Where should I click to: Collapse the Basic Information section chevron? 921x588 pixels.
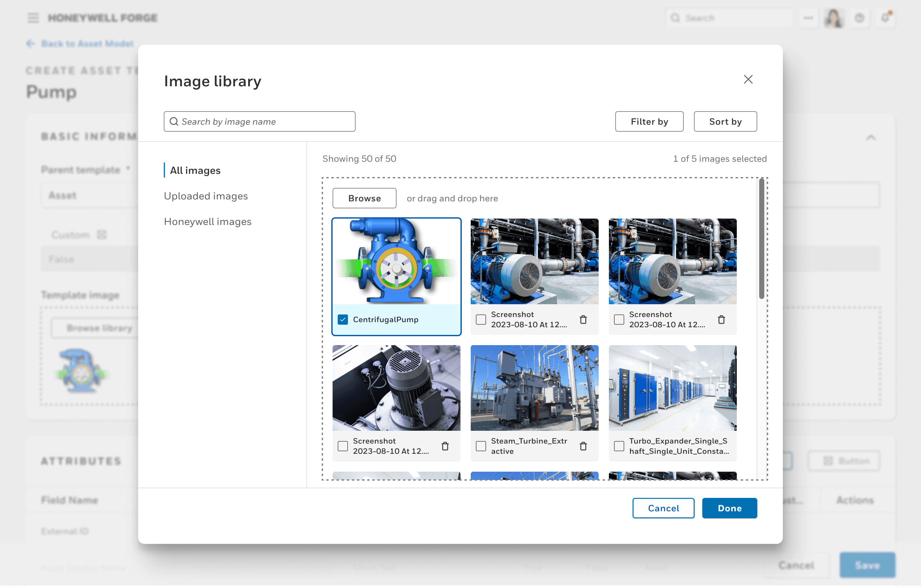(870, 137)
